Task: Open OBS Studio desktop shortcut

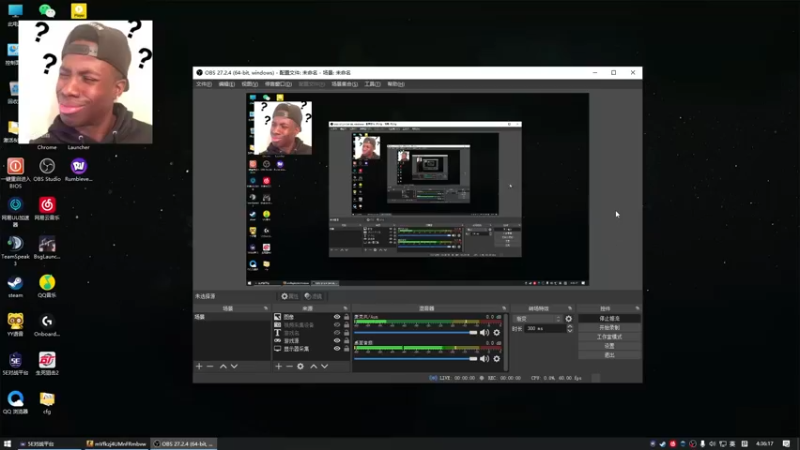Action: (47, 170)
